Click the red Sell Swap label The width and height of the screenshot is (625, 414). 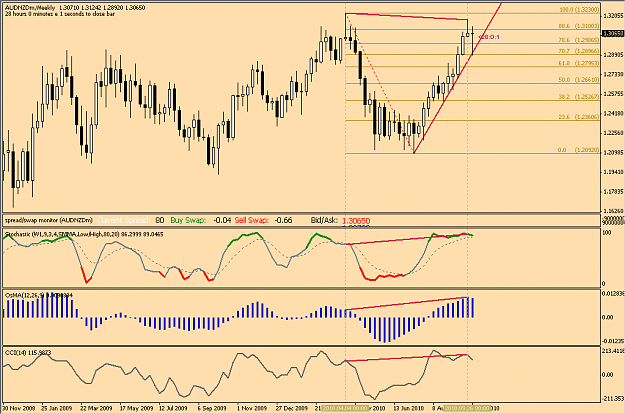[x=252, y=220]
